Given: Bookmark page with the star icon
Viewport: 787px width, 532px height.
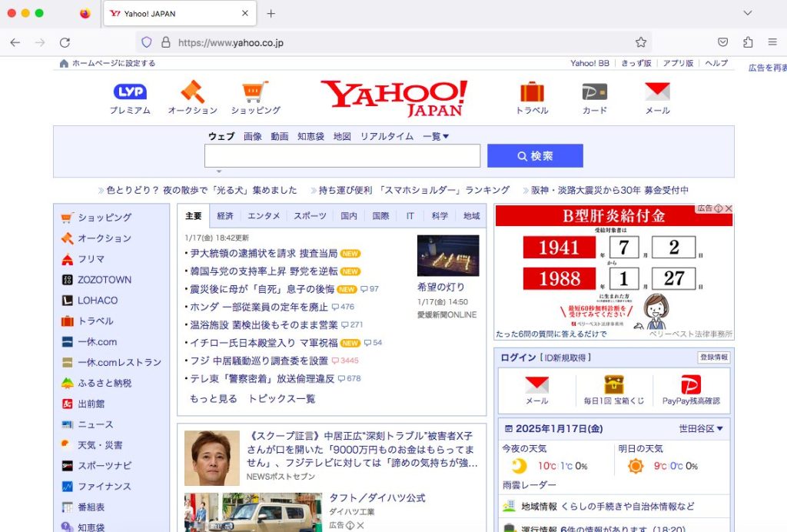Looking at the screenshot, I should [x=641, y=42].
